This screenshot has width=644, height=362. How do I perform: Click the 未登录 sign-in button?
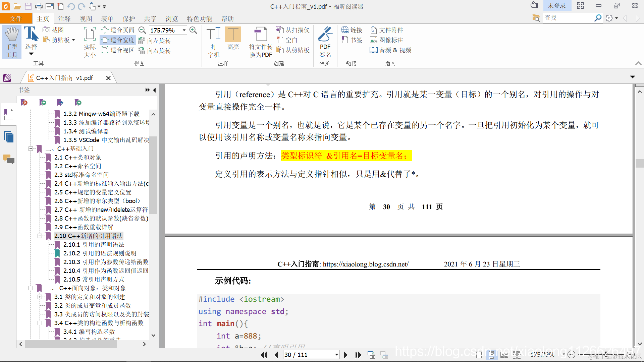(x=556, y=6)
